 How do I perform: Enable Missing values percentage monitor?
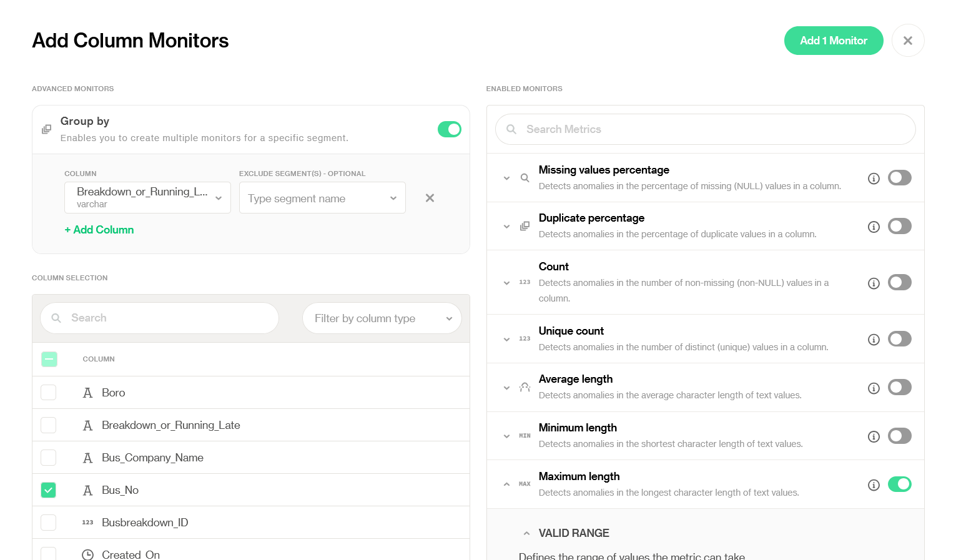[x=899, y=178]
